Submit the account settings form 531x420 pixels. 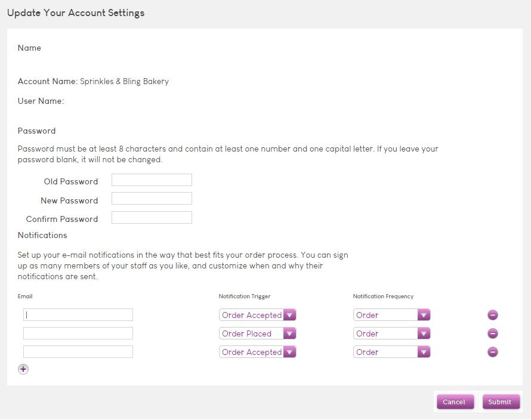pyautogui.click(x=501, y=402)
